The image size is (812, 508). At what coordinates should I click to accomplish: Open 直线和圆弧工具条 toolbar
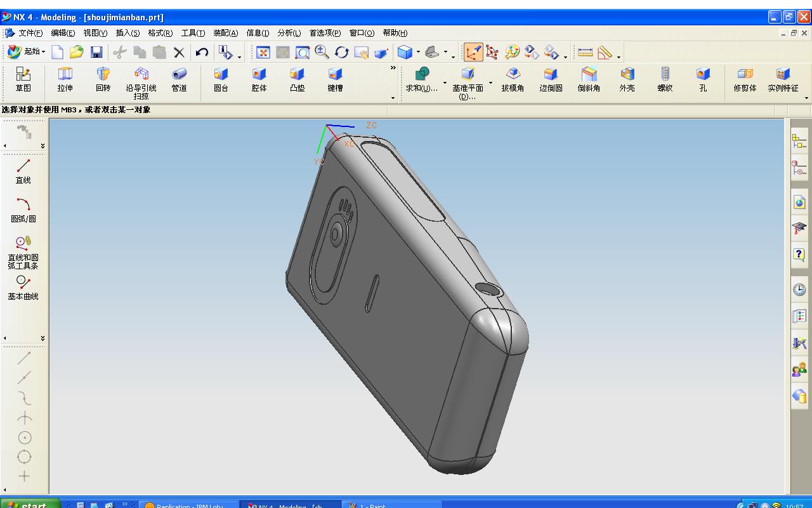click(x=23, y=252)
